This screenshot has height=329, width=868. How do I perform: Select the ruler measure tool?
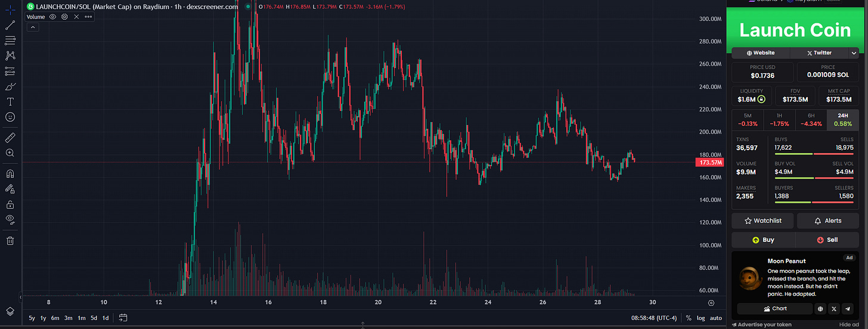click(10, 138)
